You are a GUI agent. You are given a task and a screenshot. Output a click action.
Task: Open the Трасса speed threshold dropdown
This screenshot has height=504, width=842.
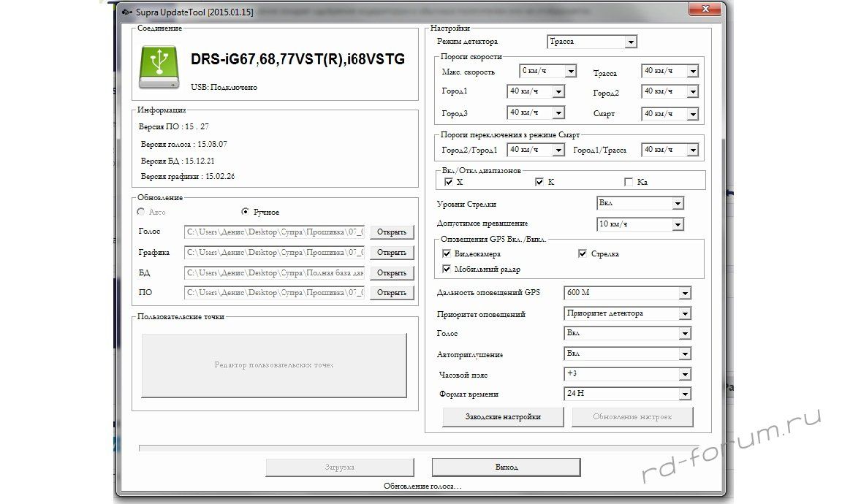click(x=670, y=71)
